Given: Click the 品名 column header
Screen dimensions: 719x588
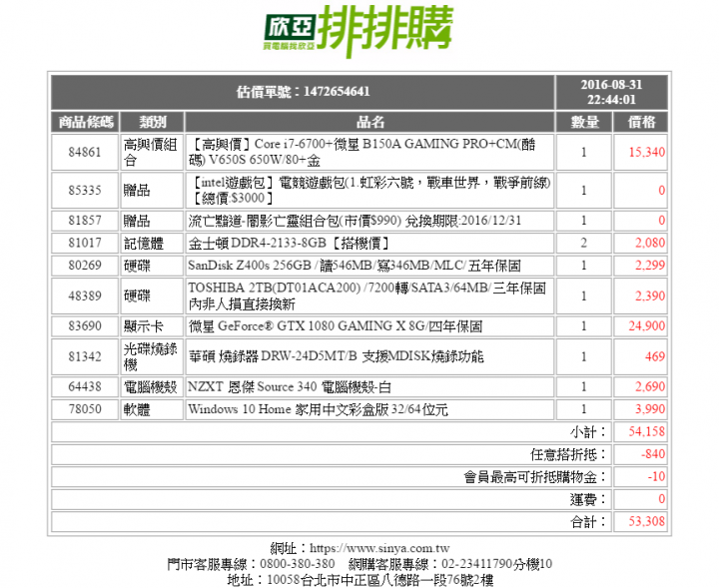Looking at the screenshot, I should (x=369, y=122).
